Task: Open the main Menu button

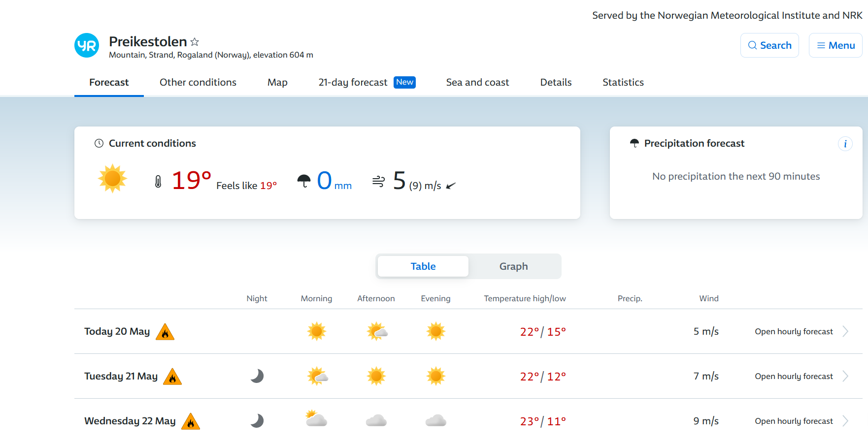Action: click(x=835, y=45)
